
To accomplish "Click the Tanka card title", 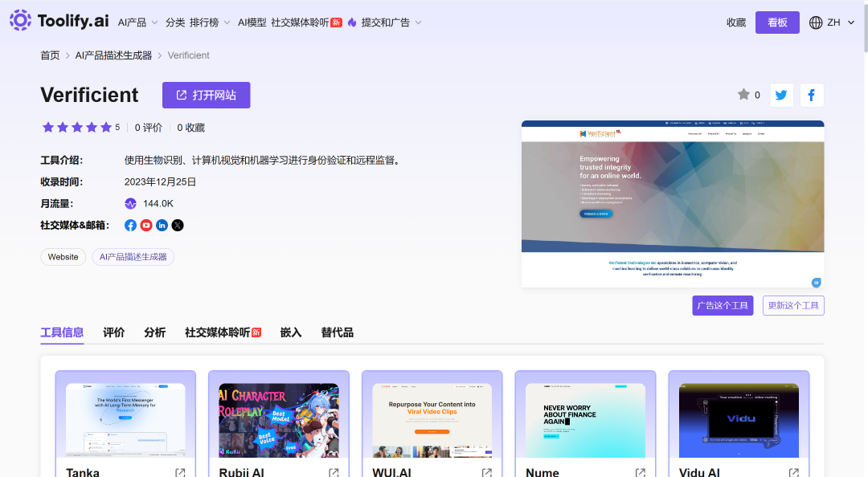I will tap(83, 472).
